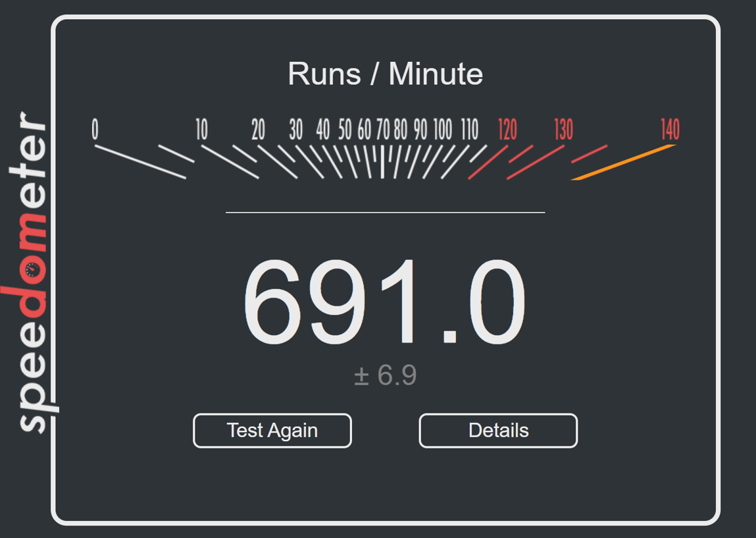
Task: Click the Test Again button
Action: (x=272, y=431)
